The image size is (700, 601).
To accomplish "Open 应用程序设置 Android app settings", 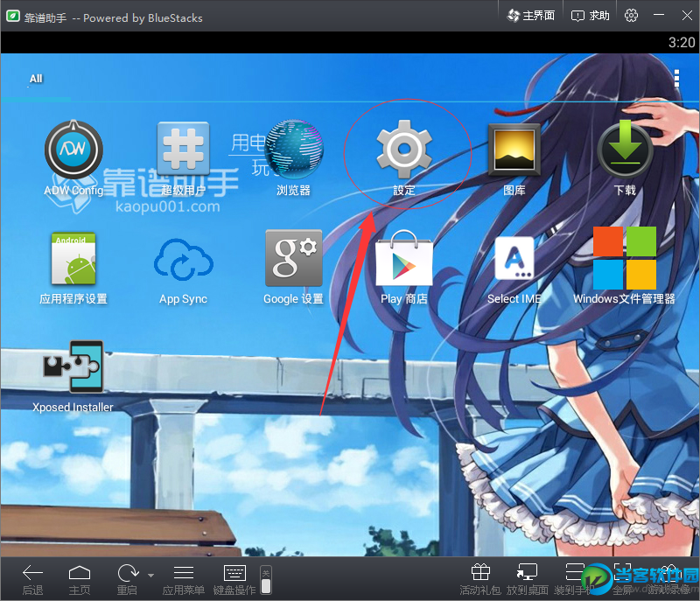I will 73,268.
